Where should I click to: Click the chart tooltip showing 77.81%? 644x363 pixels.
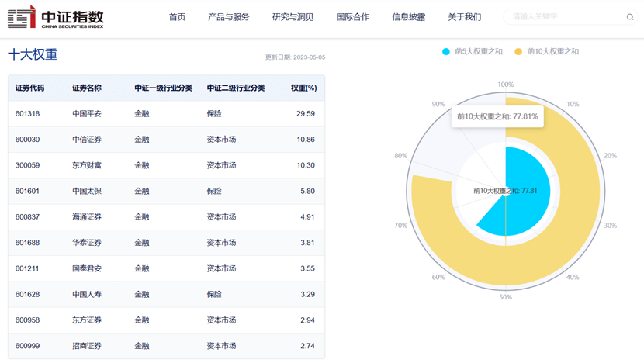[497, 116]
